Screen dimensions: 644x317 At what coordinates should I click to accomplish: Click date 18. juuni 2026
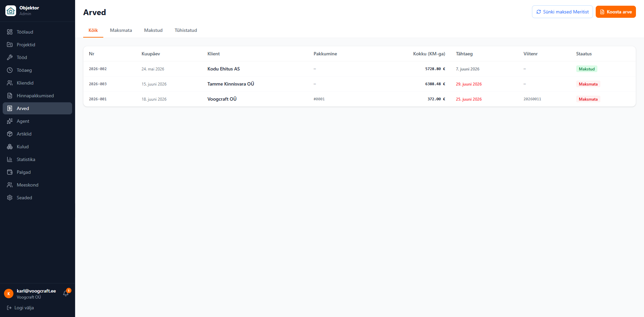[154, 99]
